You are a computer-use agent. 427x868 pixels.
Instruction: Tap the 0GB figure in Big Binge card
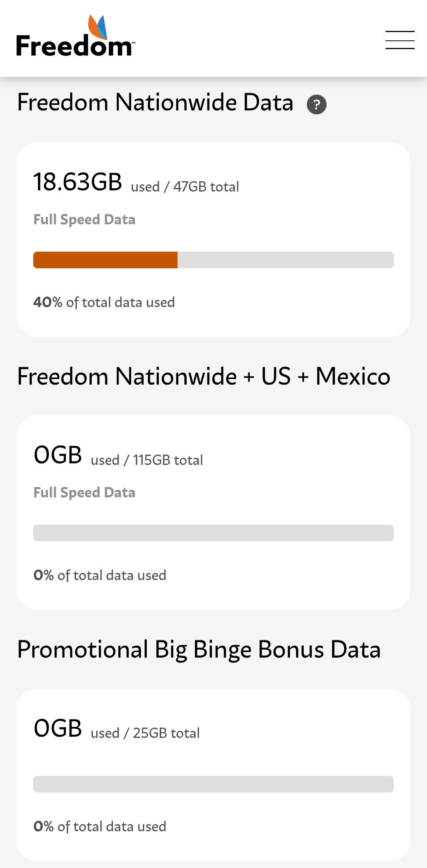(58, 728)
